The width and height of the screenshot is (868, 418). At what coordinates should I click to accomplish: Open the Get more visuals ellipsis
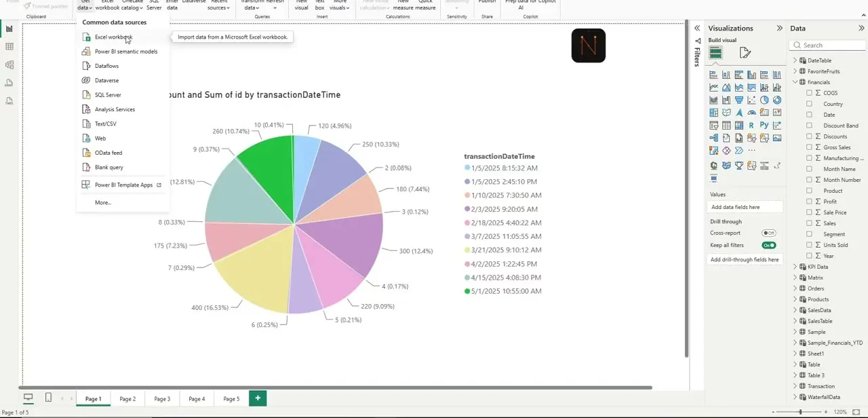pyautogui.click(x=751, y=151)
